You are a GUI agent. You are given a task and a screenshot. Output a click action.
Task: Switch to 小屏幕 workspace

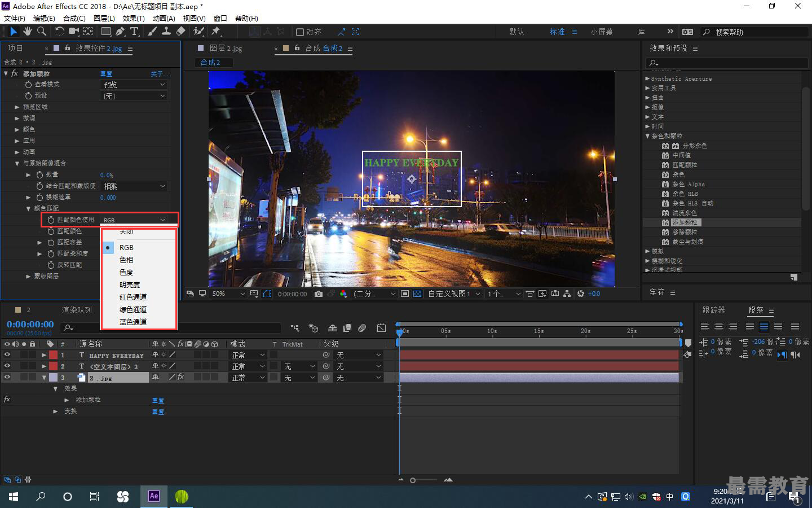pos(602,32)
